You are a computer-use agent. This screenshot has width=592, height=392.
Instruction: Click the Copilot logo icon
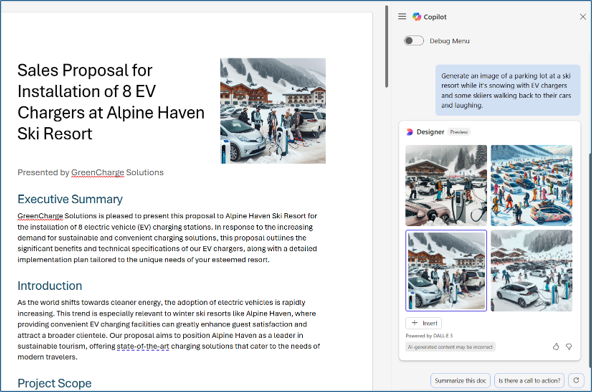416,17
